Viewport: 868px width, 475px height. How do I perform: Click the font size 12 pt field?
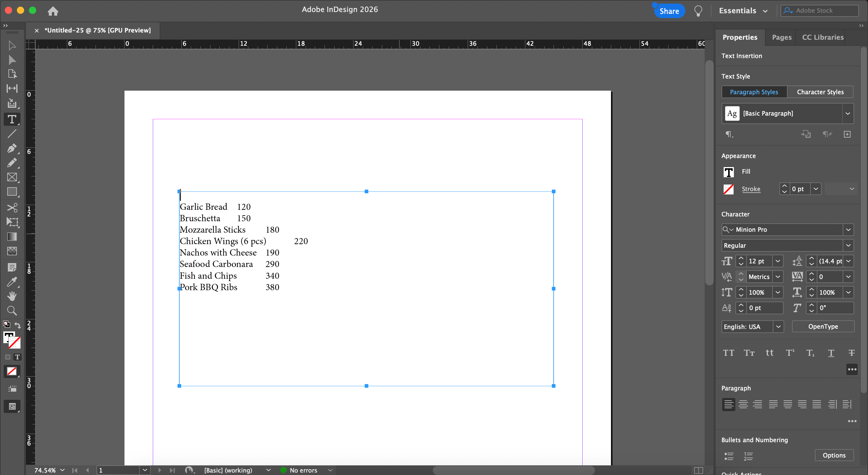[758, 261]
